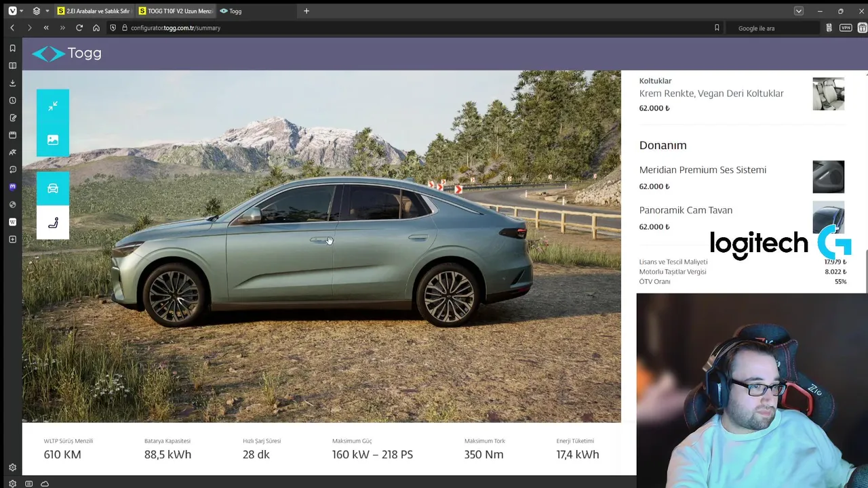Toggle the VPN button in the toolbar
The width and height of the screenshot is (868, 488).
click(846, 28)
